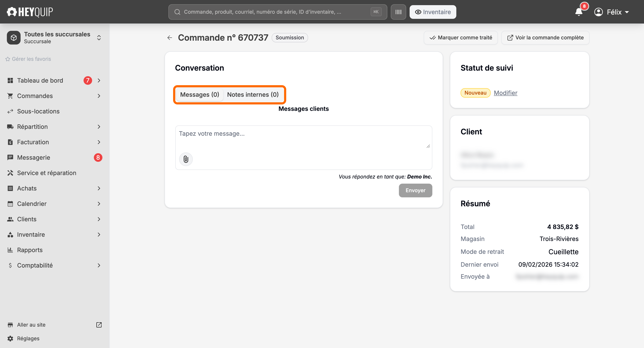This screenshot has width=644, height=348.
Task: Toggle the Inventaire eye button in top bar
Action: point(433,12)
